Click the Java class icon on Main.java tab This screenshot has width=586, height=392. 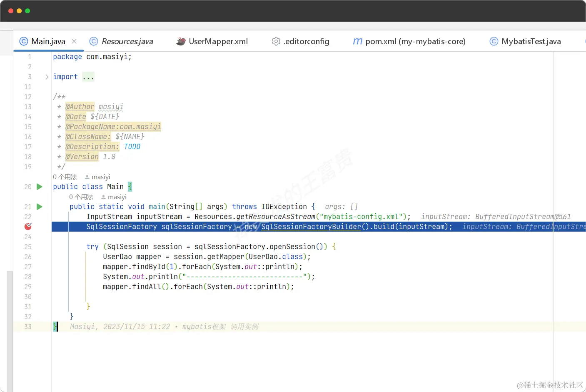[24, 41]
